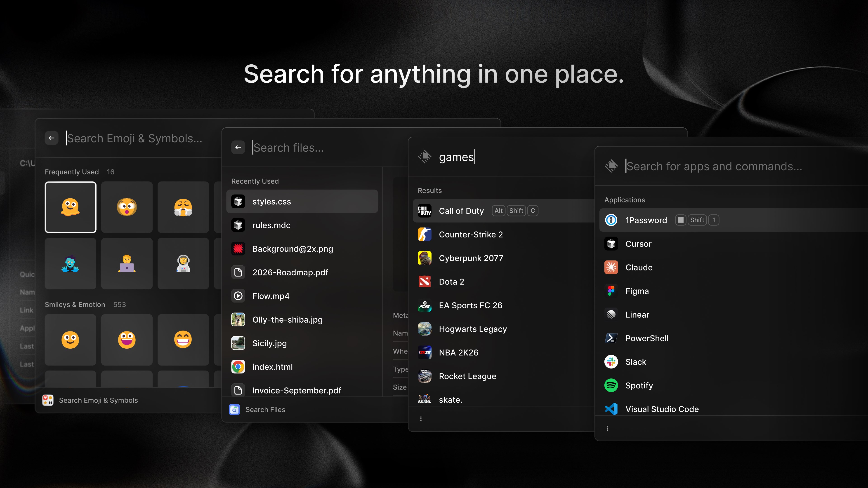The image size is (868, 488).
Task: Open the overflow menu in the apps panel
Action: 608,428
